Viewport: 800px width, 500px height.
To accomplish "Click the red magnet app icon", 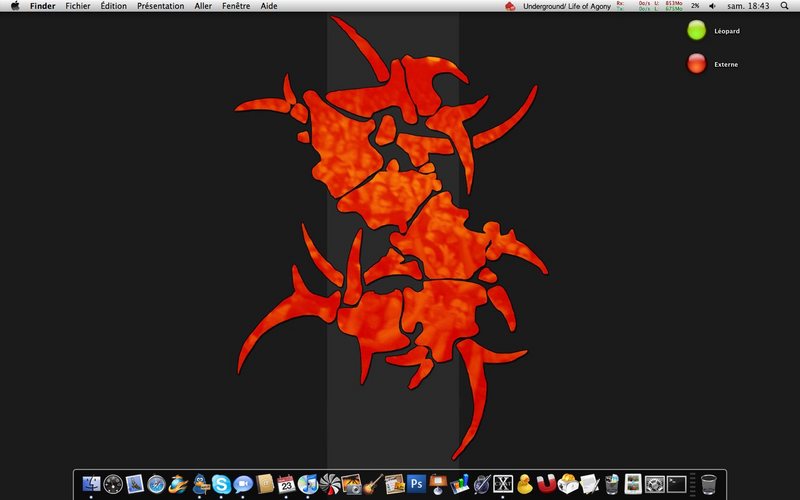I will [x=546, y=483].
